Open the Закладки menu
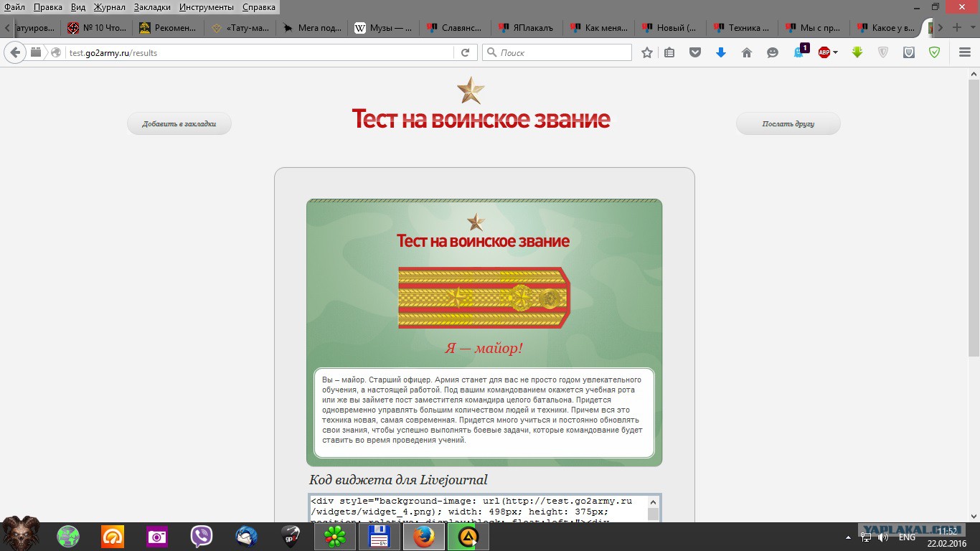The image size is (980, 551). tap(152, 7)
